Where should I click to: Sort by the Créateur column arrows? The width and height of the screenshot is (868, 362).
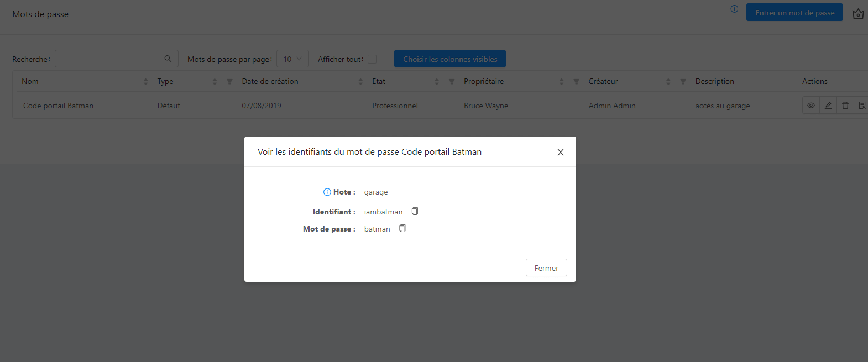point(668,82)
